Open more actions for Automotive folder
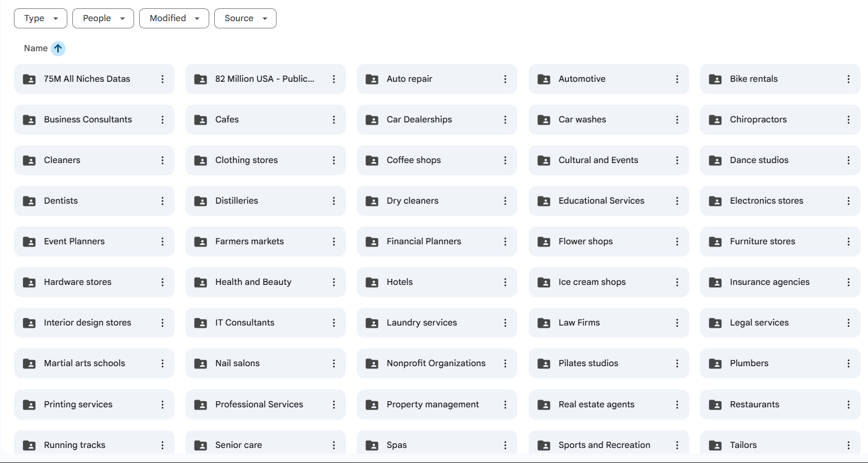Viewport: 868px width, 463px height. 677,79
